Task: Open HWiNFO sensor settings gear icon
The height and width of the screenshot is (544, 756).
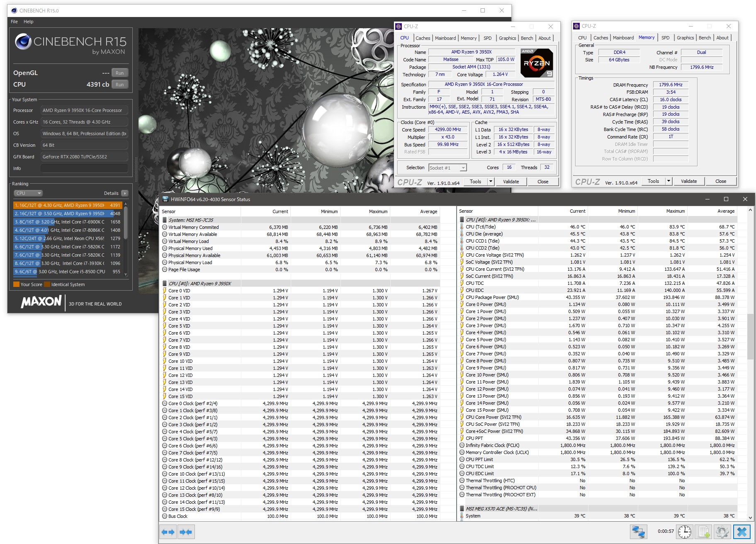Action: click(x=722, y=532)
